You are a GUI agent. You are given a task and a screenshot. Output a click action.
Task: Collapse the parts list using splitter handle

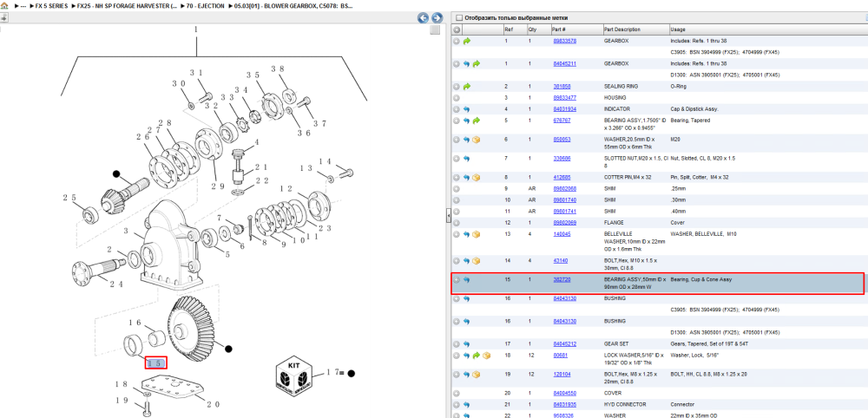point(449,216)
